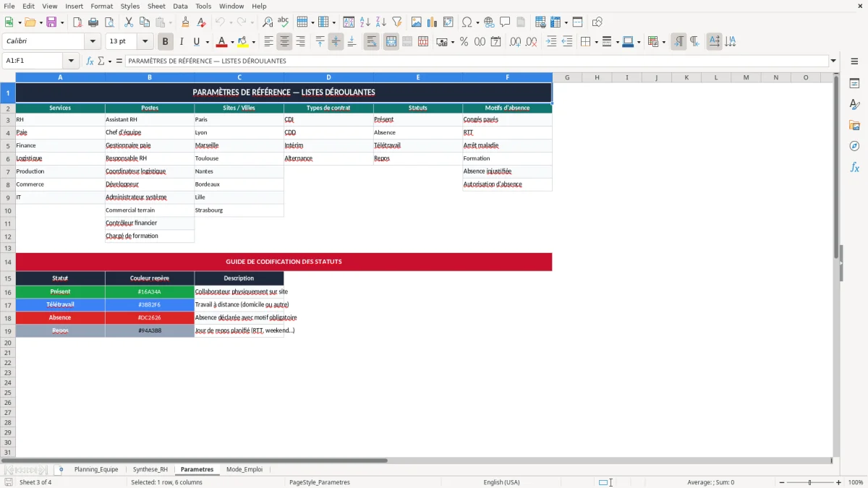Open font color dropdown arrow

pos(232,42)
